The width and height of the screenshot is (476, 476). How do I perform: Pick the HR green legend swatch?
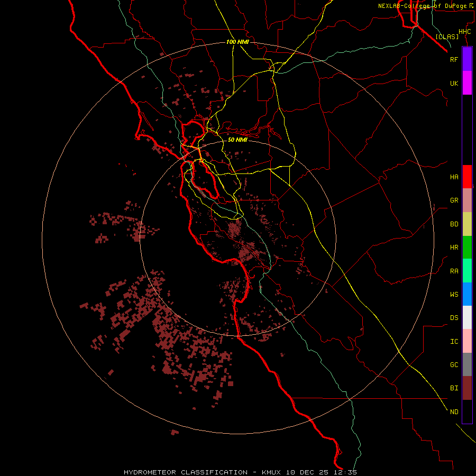point(467,248)
